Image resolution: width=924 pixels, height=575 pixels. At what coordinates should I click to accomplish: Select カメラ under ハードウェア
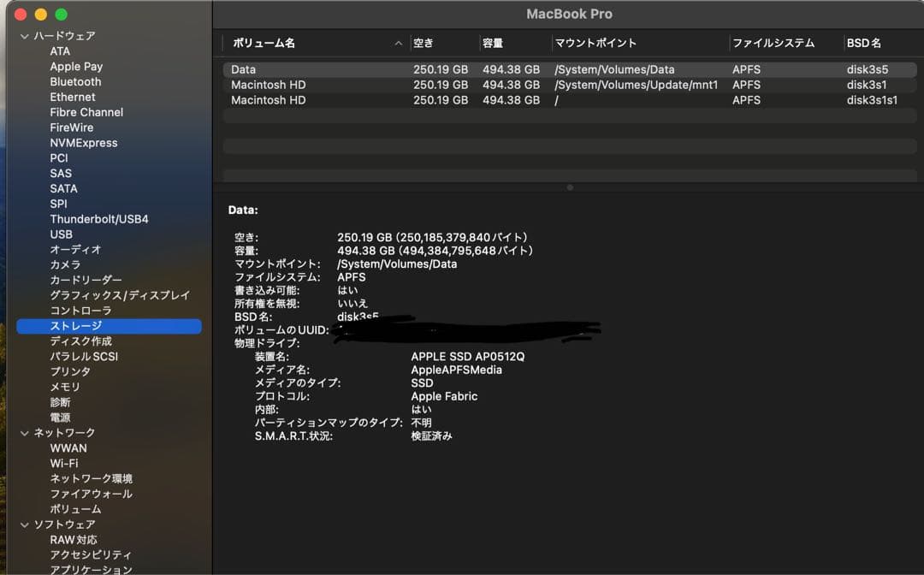tap(66, 264)
